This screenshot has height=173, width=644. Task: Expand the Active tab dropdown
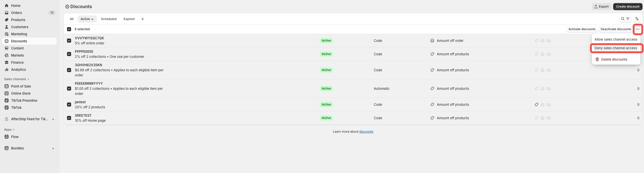(87, 19)
